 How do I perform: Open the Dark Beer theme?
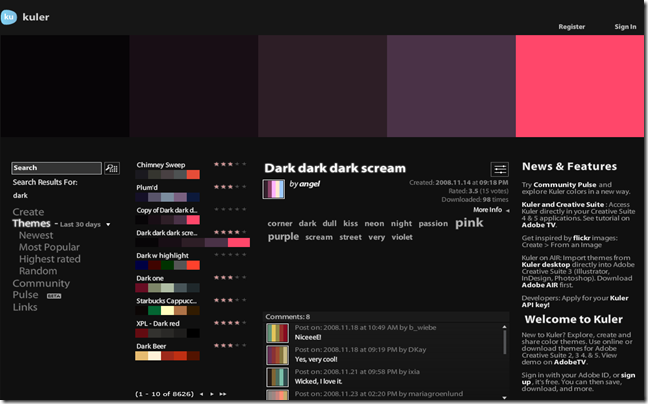[151, 346]
